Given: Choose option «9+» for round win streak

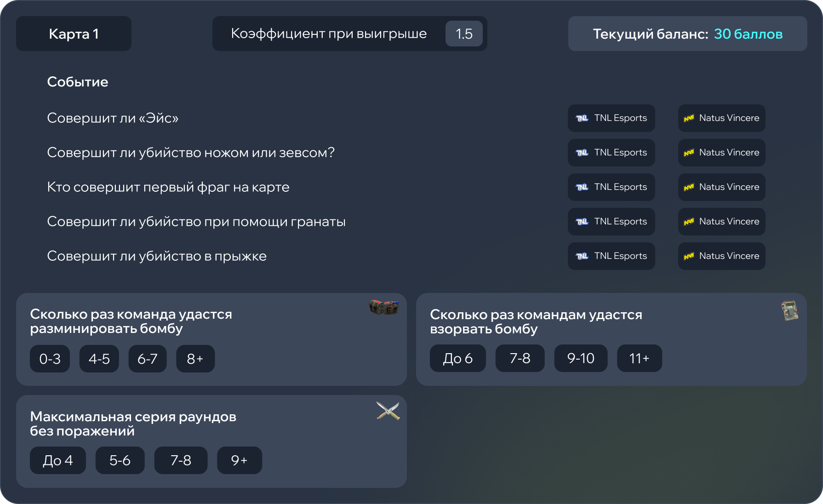Looking at the screenshot, I should 239,460.
